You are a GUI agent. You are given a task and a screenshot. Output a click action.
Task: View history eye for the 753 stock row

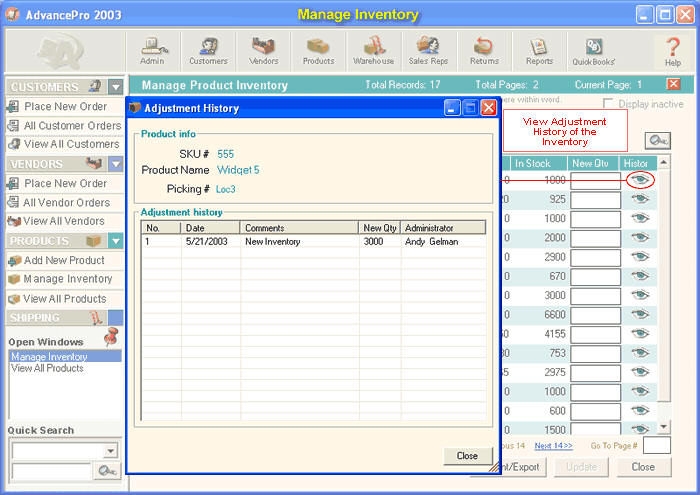(x=640, y=353)
